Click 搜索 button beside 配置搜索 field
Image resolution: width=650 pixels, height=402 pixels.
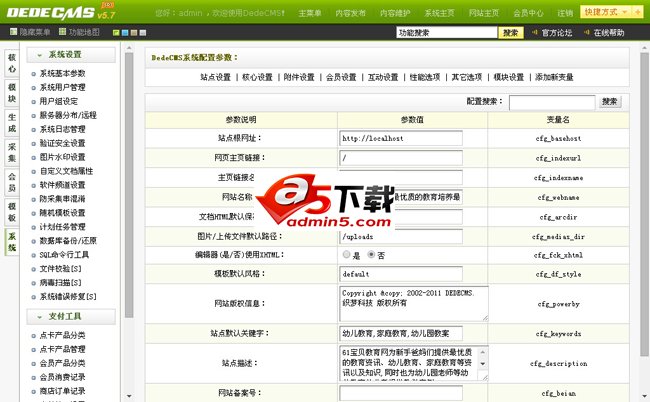tap(610, 102)
